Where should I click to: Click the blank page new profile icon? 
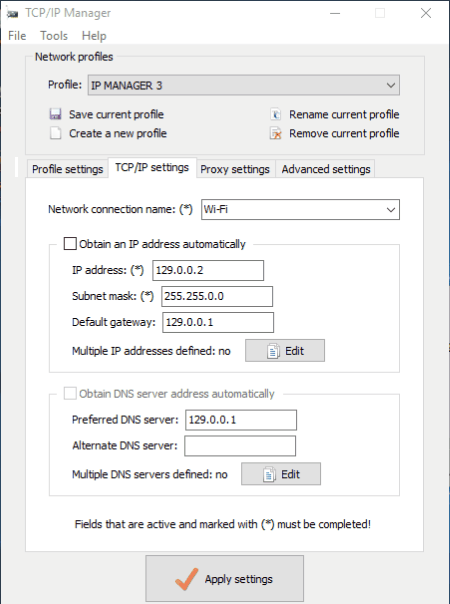(x=55, y=133)
